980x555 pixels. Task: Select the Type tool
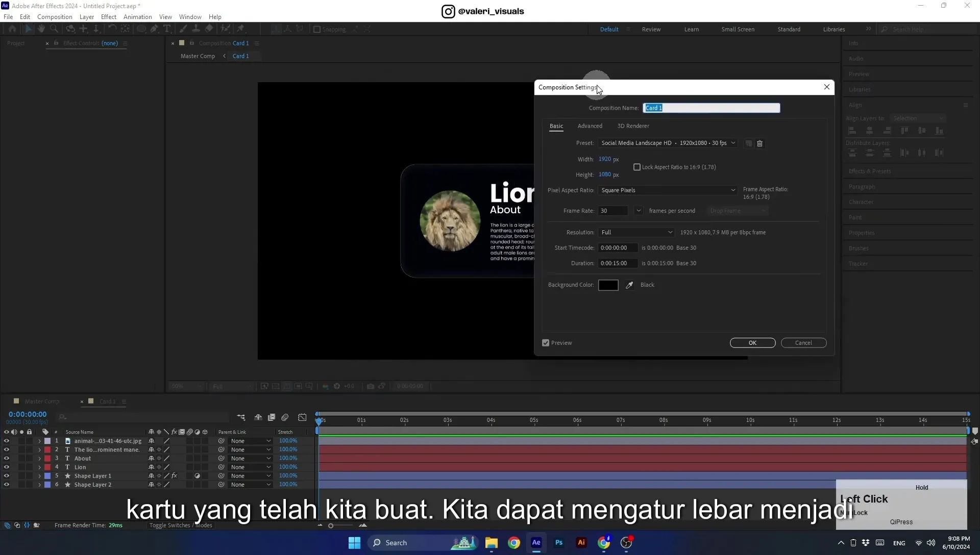(x=167, y=29)
